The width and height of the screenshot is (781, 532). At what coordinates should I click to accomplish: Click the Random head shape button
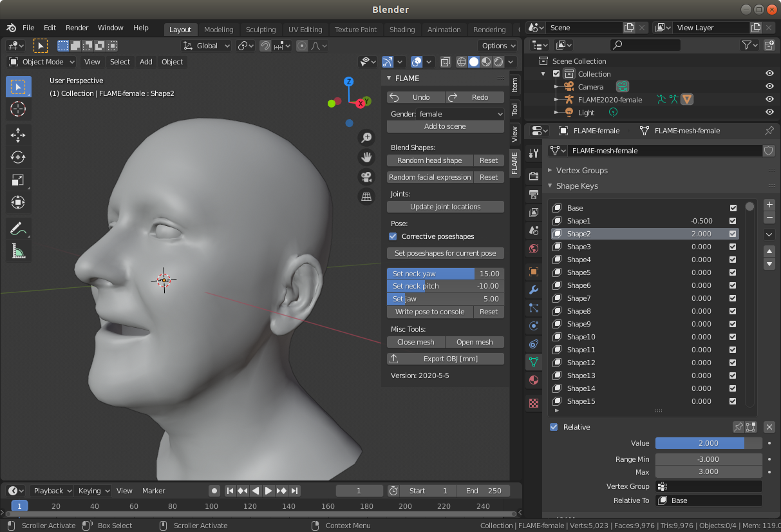pyautogui.click(x=429, y=160)
